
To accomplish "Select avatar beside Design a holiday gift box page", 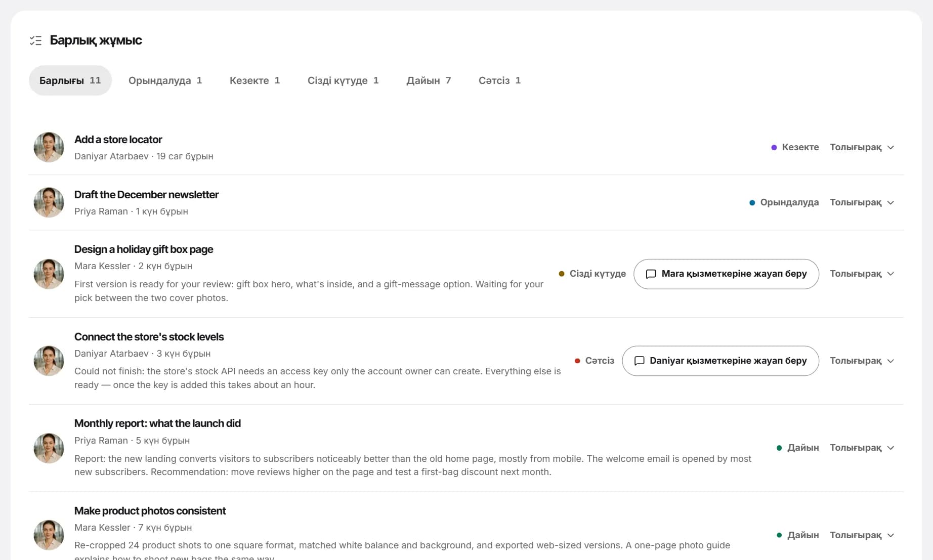I will [49, 274].
